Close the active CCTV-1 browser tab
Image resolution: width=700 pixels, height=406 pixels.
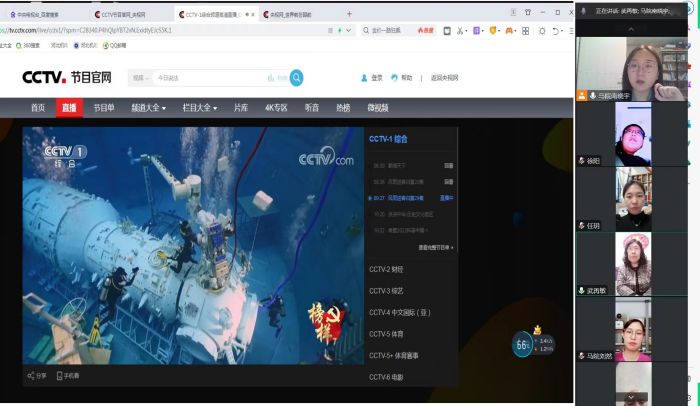click(253, 15)
